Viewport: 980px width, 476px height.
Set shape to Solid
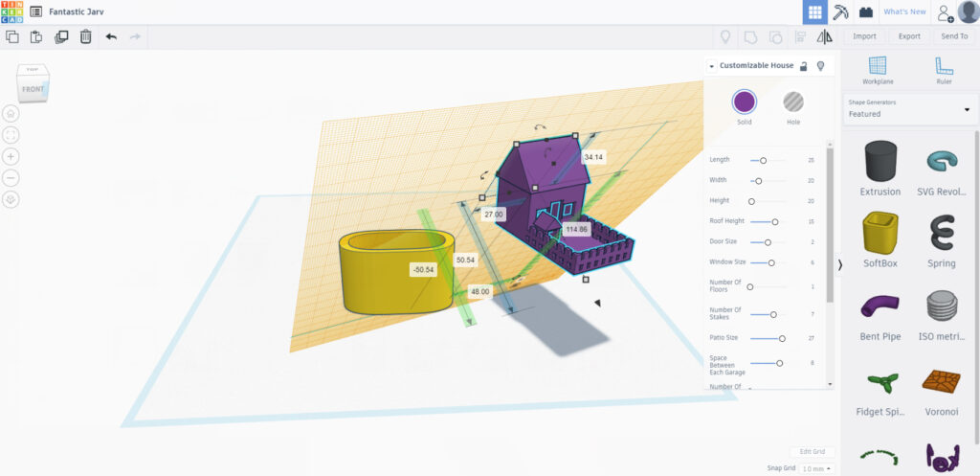[x=744, y=102]
